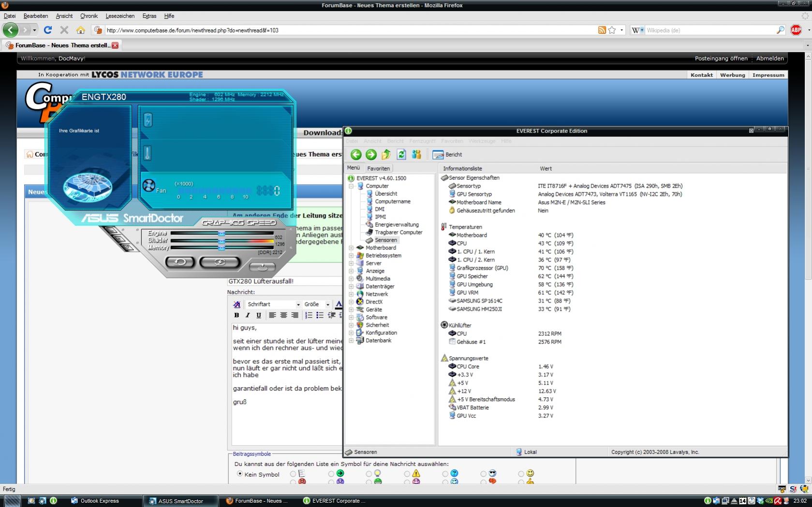Adjust the Engine clock slider in SmartDoctor
This screenshot has height=507, width=812.
221,233
